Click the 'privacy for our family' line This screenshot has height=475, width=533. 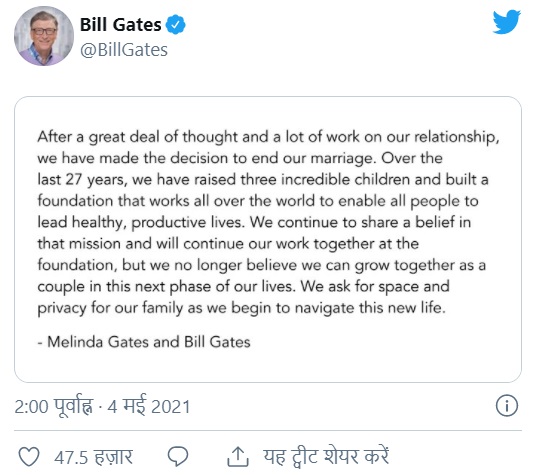click(x=241, y=308)
